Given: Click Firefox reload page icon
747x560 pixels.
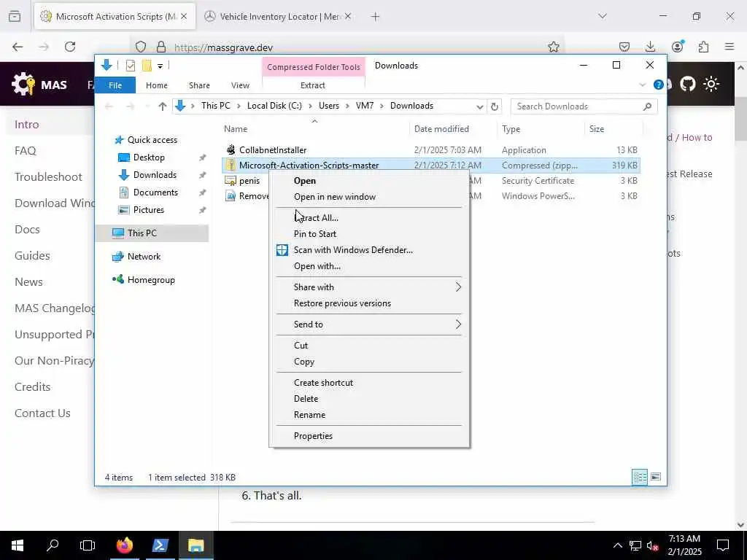Looking at the screenshot, I should click(70, 47).
